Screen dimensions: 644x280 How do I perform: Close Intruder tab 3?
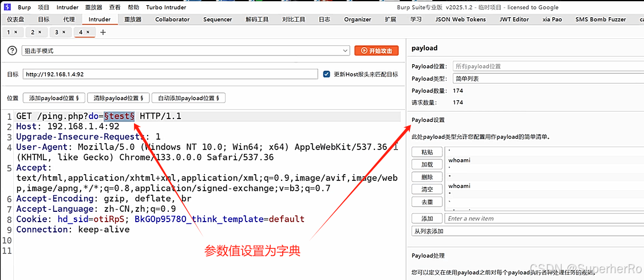[64, 32]
